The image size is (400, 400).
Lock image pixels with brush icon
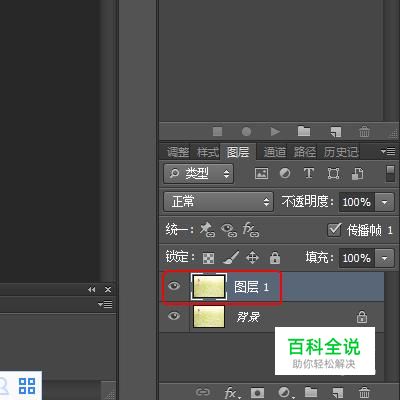point(231,257)
